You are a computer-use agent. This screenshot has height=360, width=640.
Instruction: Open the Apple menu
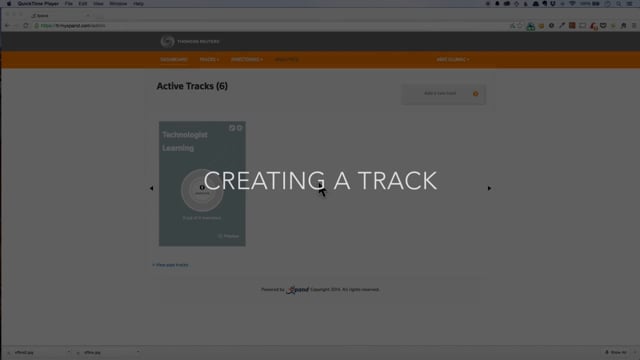click(x=9, y=4)
